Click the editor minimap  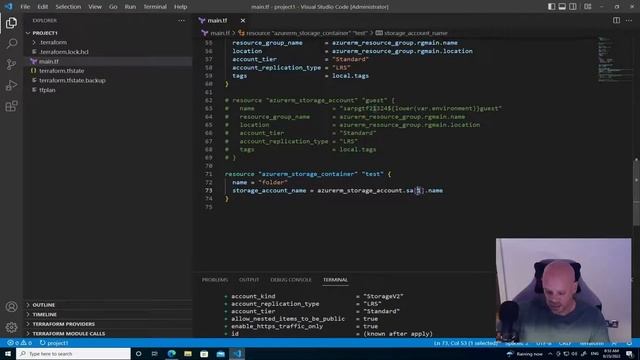tap(615, 59)
